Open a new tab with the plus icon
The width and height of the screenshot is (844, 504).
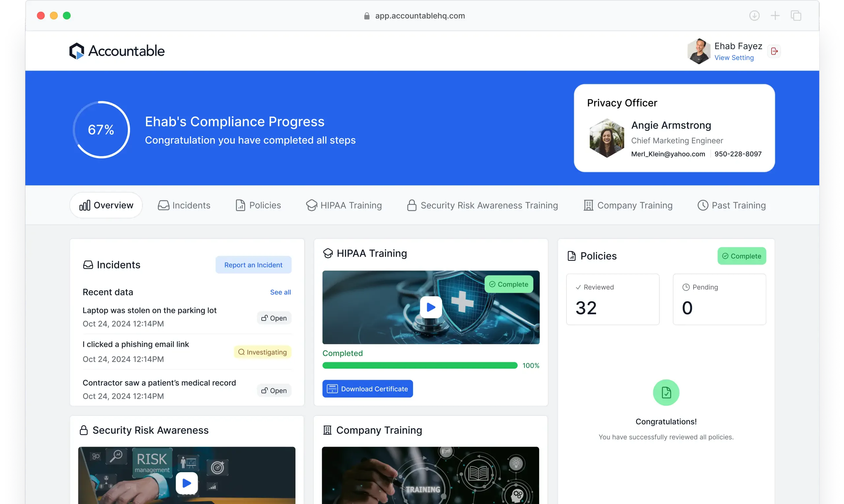pyautogui.click(x=775, y=15)
